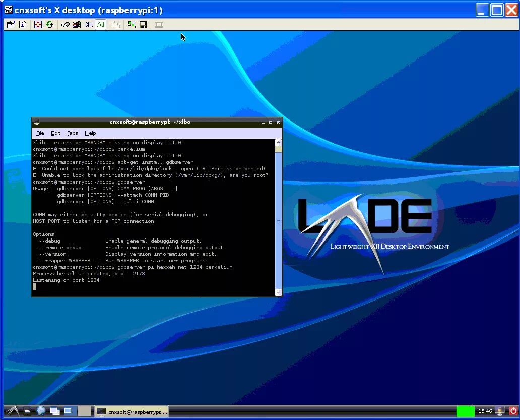520x420 pixels.
Task: Open new VNC connection icon
Action: click(x=132, y=25)
